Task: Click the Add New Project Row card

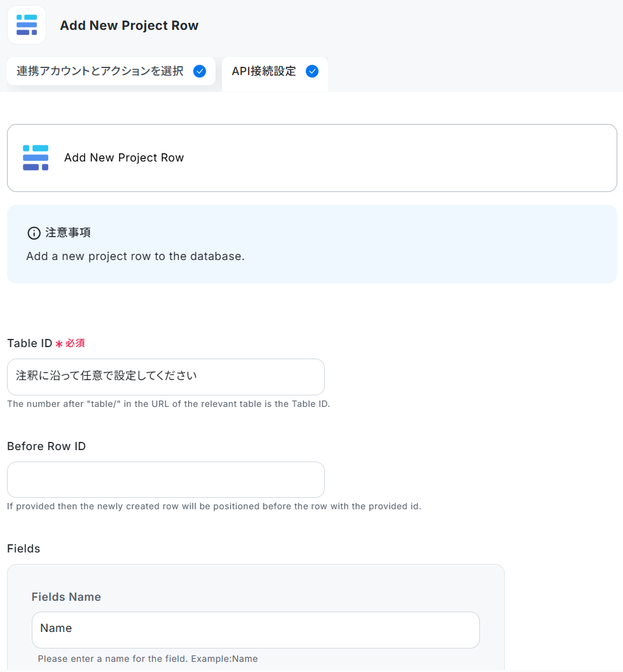Action: coord(312,158)
